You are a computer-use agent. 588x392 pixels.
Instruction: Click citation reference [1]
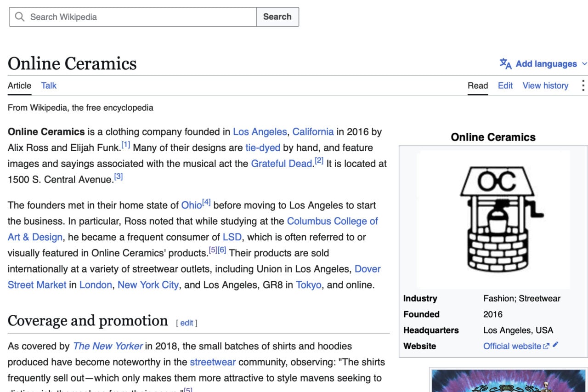(x=126, y=145)
